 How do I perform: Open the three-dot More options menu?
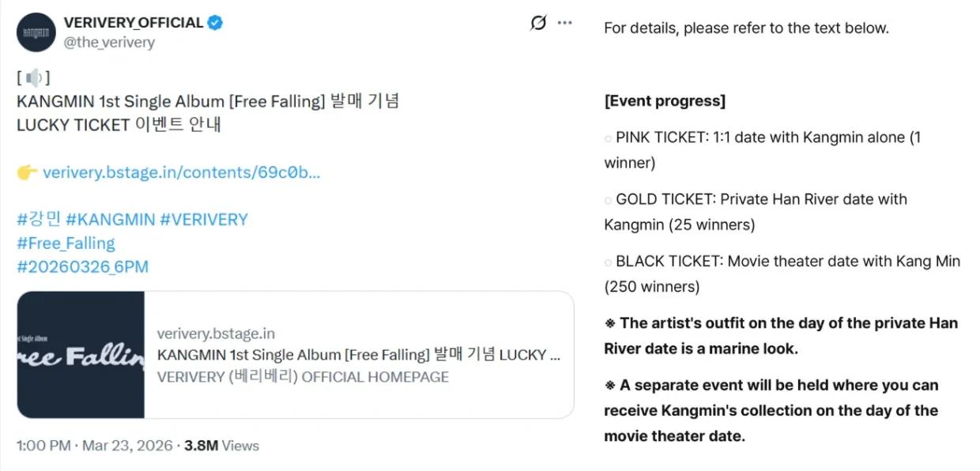pyautogui.click(x=564, y=23)
